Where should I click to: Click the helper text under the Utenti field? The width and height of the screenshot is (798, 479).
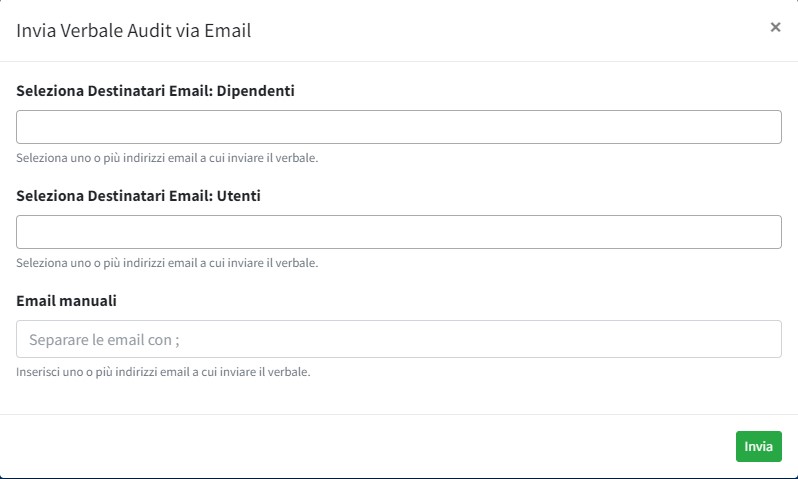[x=167, y=263]
